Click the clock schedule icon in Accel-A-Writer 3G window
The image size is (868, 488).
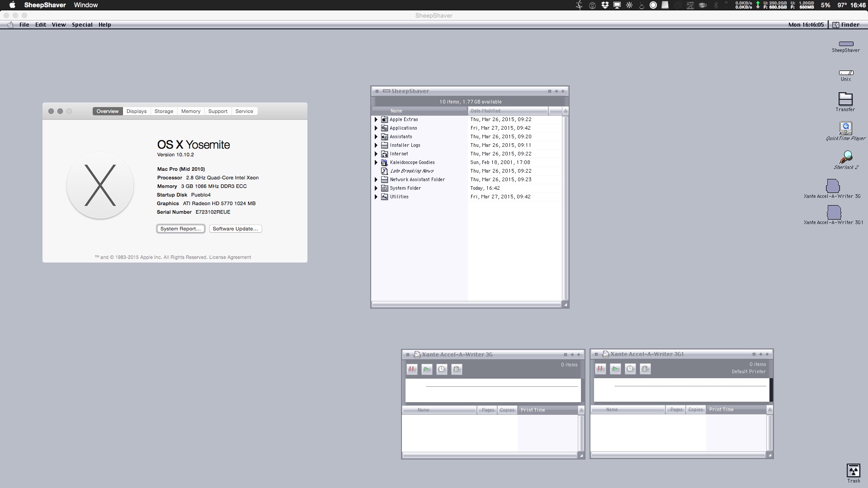click(442, 369)
